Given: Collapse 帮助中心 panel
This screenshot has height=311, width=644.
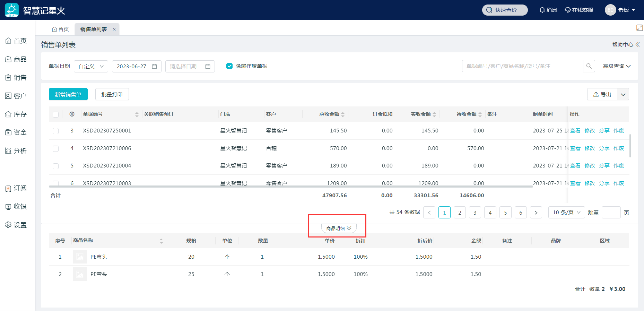Looking at the screenshot, I should (626, 45).
